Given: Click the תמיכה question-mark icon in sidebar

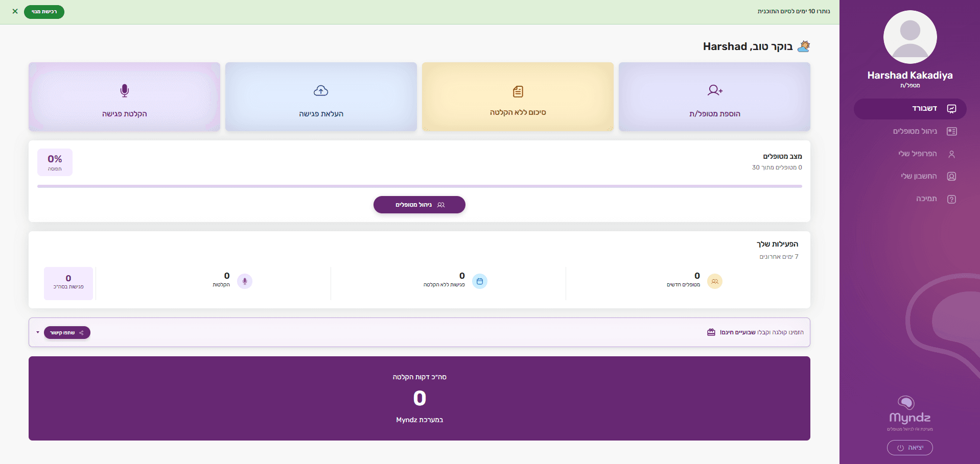Looking at the screenshot, I should point(951,199).
